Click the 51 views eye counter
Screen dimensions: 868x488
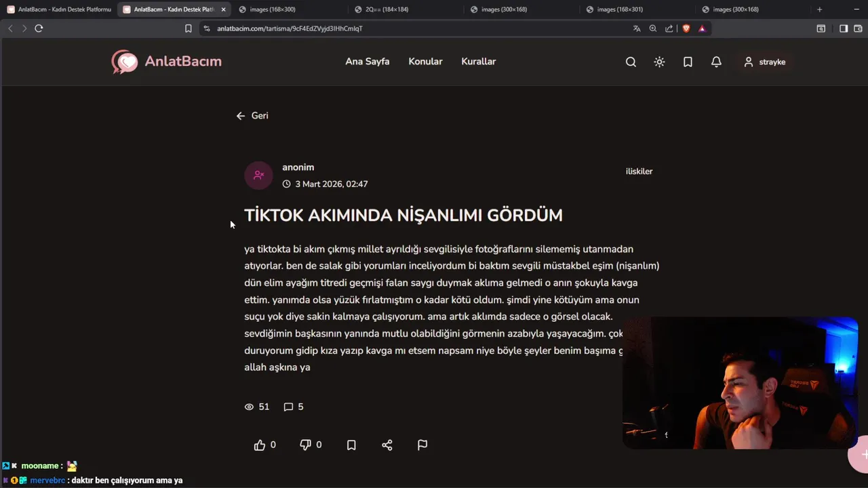tap(257, 407)
